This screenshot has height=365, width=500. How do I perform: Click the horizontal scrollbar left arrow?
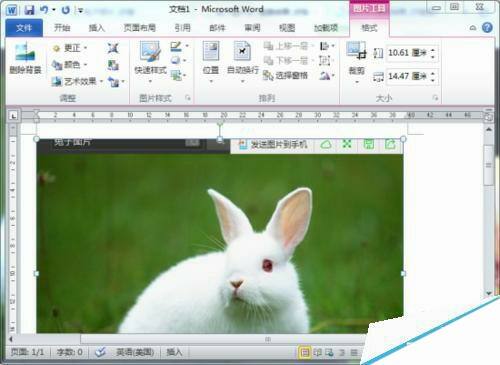point(11,339)
